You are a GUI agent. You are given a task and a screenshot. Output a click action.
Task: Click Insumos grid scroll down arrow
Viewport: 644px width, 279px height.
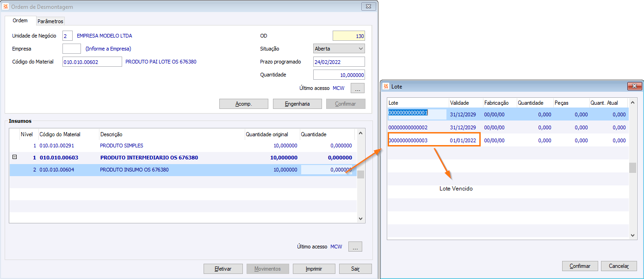pyautogui.click(x=361, y=218)
